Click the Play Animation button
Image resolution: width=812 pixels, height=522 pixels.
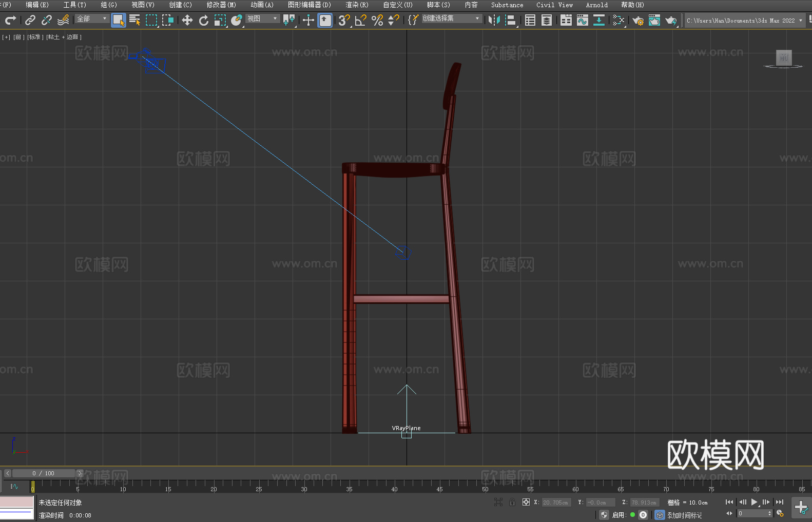coord(755,502)
